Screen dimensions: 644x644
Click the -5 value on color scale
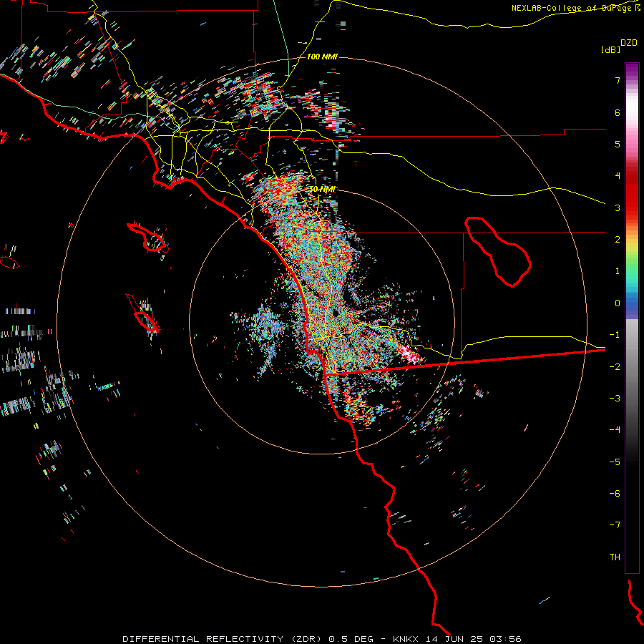(615, 462)
